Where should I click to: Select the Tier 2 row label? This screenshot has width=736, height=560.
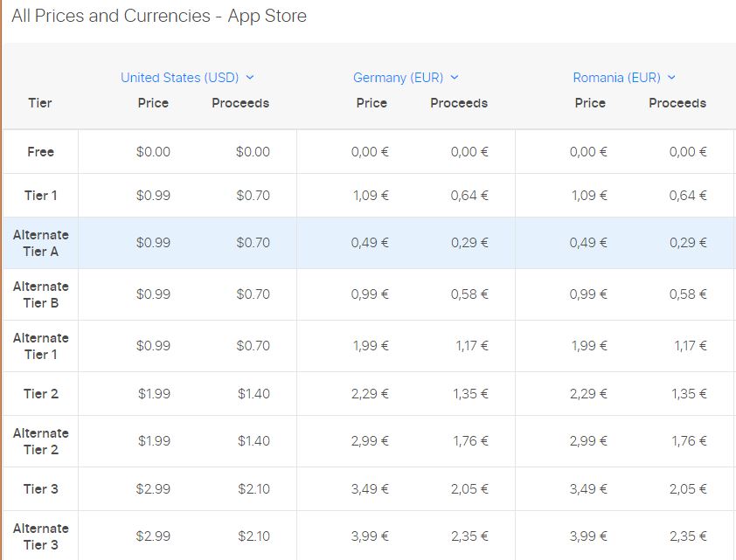(x=41, y=394)
